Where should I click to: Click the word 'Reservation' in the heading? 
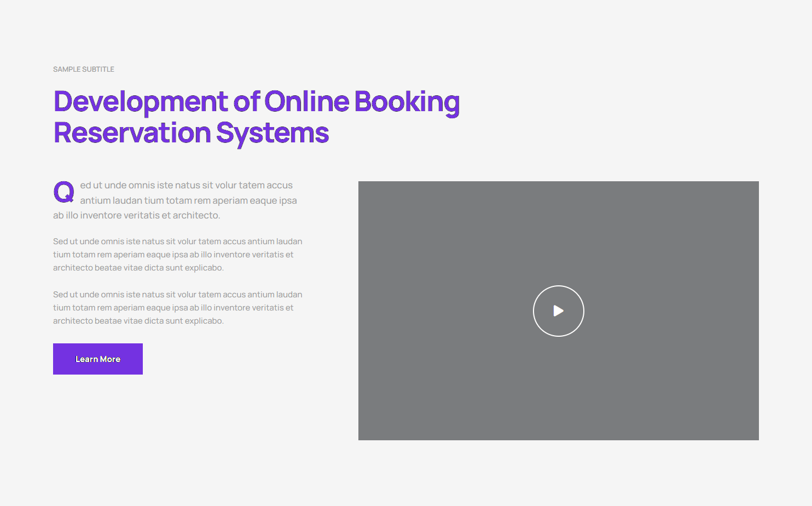coord(132,133)
